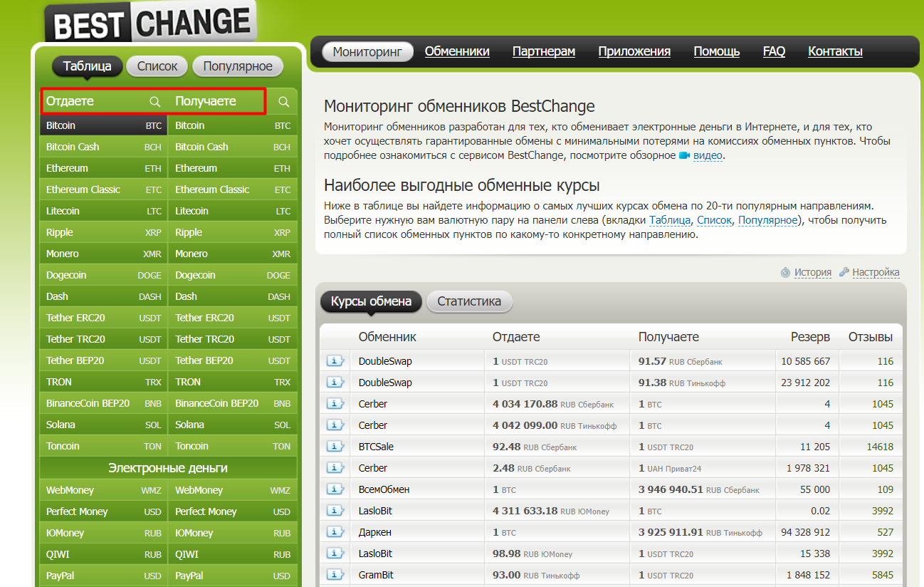Open info icon for LasloBit 4 311 633.18 row
924x587 pixels.
click(x=335, y=511)
